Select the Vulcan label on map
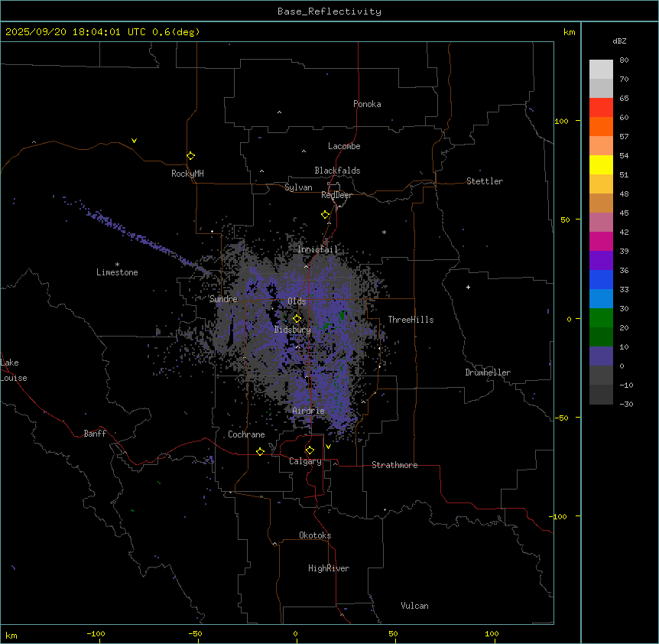This screenshot has height=644, width=659. [x=414, y=606]
